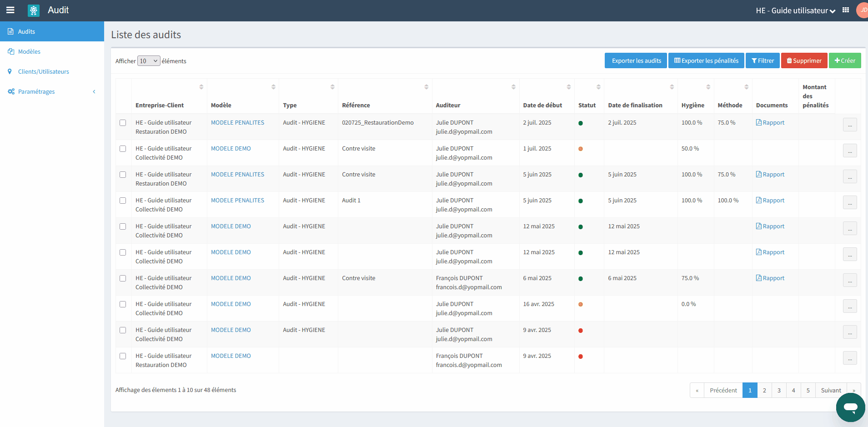The height and width of the screenshot is (427, 868).
Task: Sort by Date de début arrows
Action: pyautogui.click(x=569, y=87)
